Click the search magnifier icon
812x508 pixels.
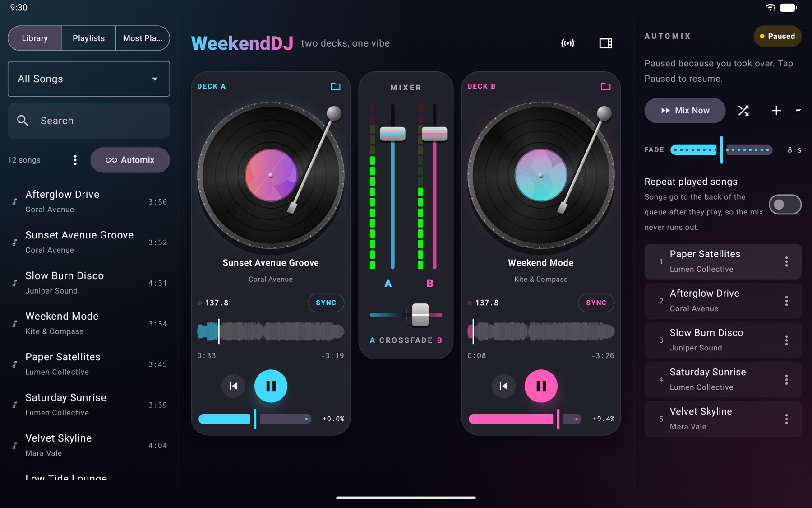pyautogui.click(x=23, y=121)
